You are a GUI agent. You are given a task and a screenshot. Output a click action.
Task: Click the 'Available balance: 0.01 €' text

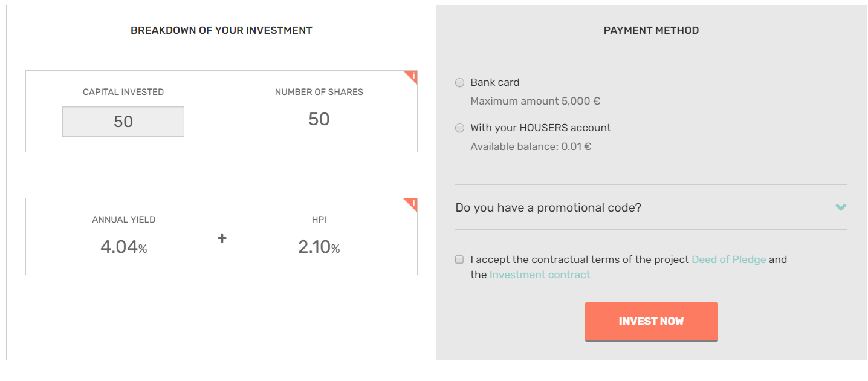tap(531, 146)
